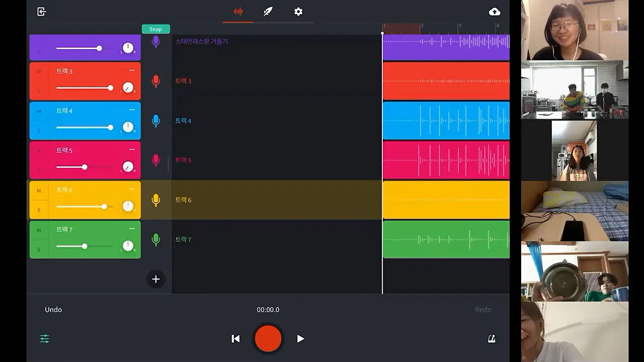This screenshot has width=644, height=362.
Task: Click the Redo button
Action: (x=483, y=310)
